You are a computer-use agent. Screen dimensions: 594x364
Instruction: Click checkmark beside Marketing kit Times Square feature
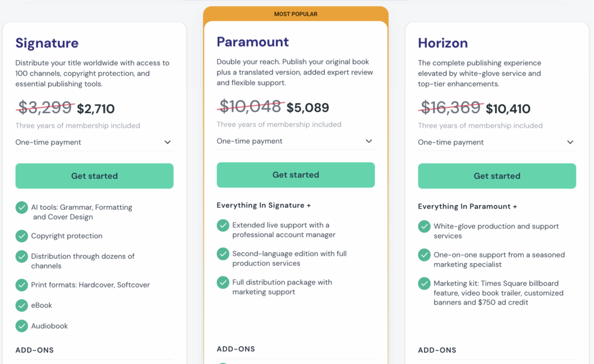424,284
